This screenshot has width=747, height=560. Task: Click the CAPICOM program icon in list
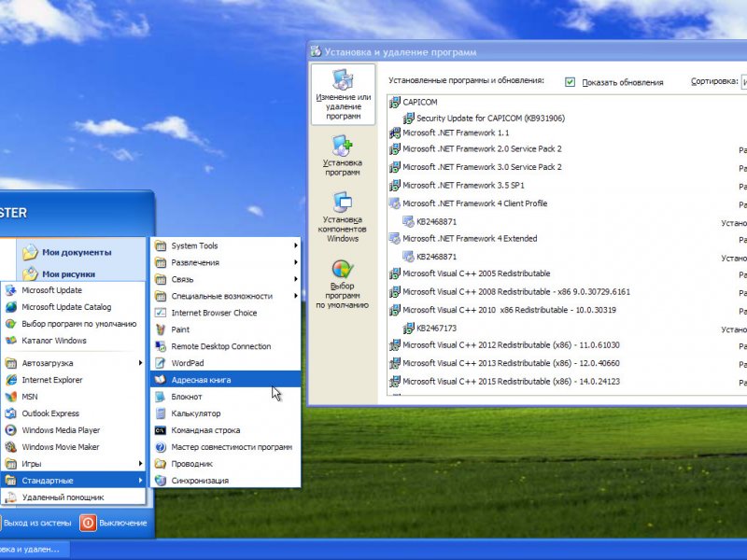point(394,102)
